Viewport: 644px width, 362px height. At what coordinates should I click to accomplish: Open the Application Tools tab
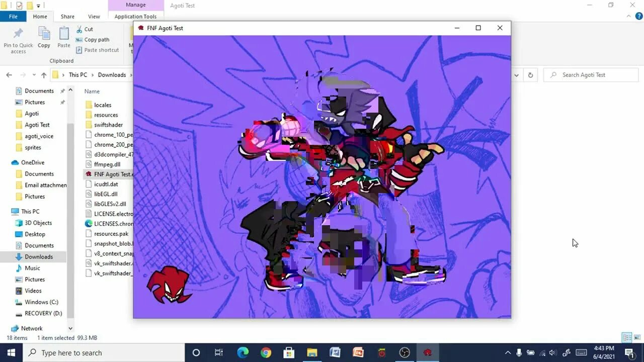click(x=135, y=17)
